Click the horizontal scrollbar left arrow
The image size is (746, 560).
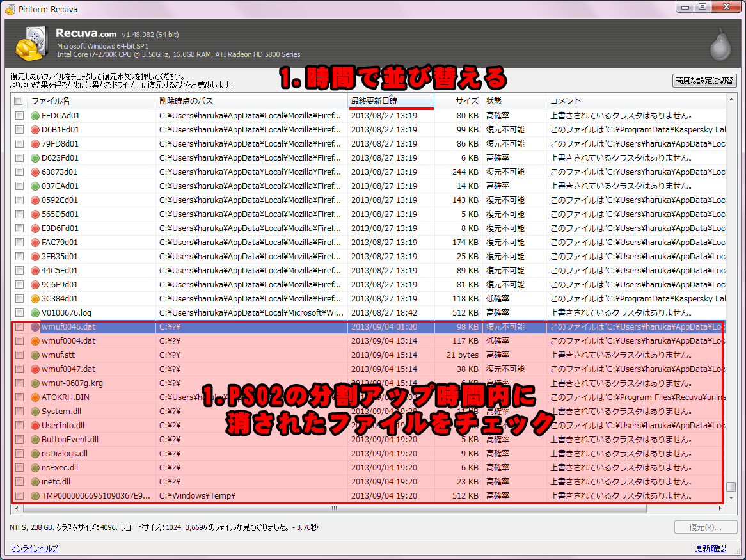coord(17,508)
